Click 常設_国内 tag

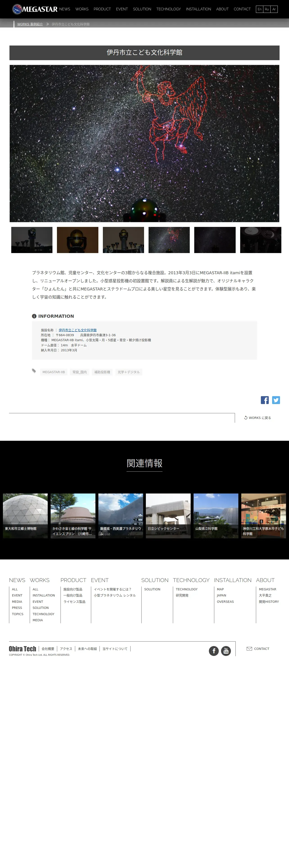tap(80, 372)
